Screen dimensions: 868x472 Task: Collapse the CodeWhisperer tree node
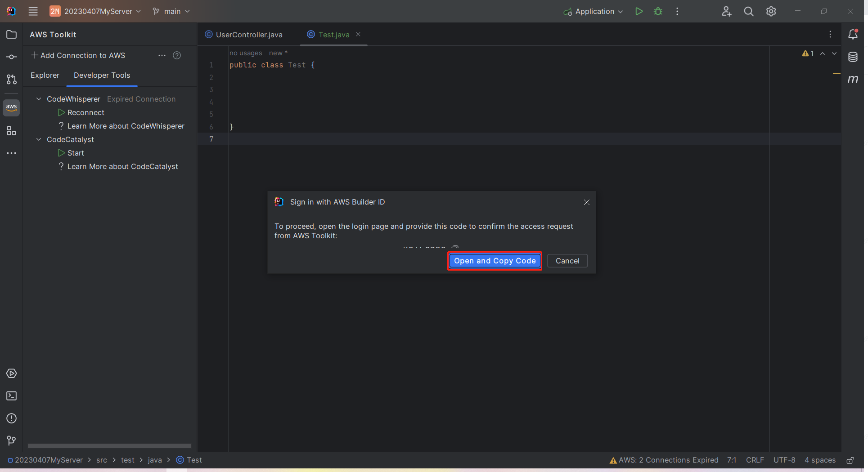39,99
